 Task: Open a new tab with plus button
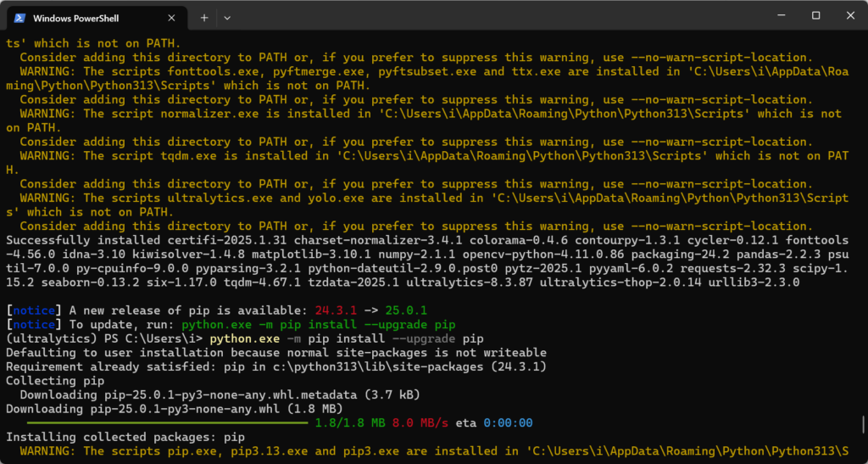tap(204, 17)
